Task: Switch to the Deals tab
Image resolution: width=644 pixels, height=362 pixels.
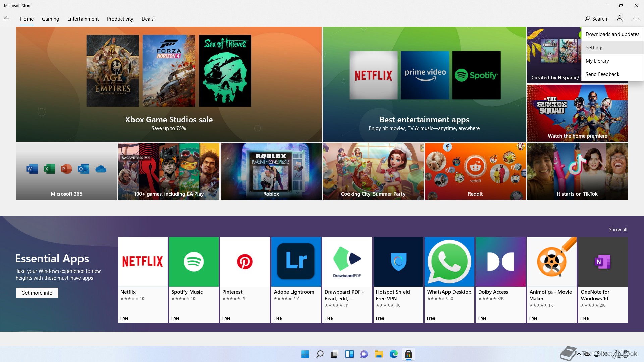Action: 148,19
